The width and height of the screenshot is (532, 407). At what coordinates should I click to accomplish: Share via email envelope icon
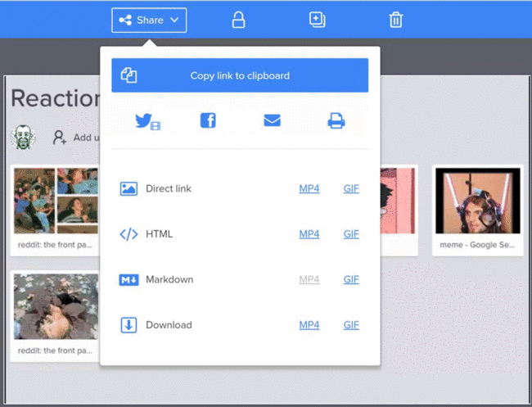click(272, 120)
